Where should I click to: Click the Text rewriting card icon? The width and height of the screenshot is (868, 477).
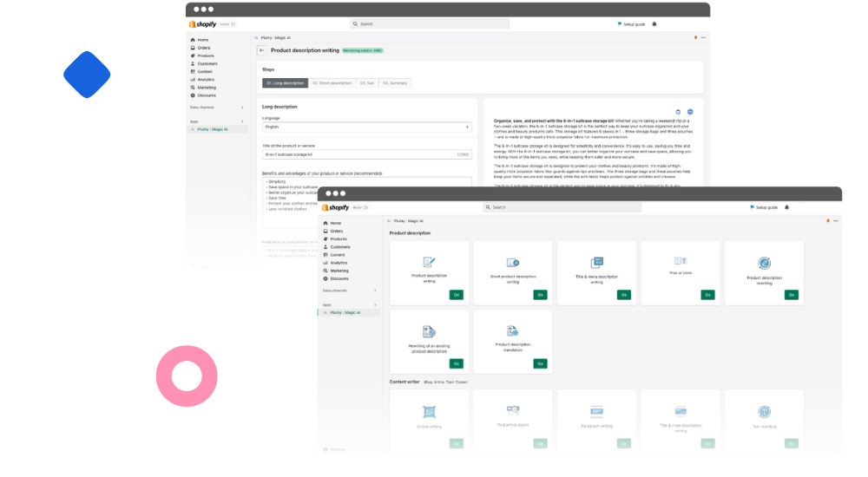pos(765,412)
